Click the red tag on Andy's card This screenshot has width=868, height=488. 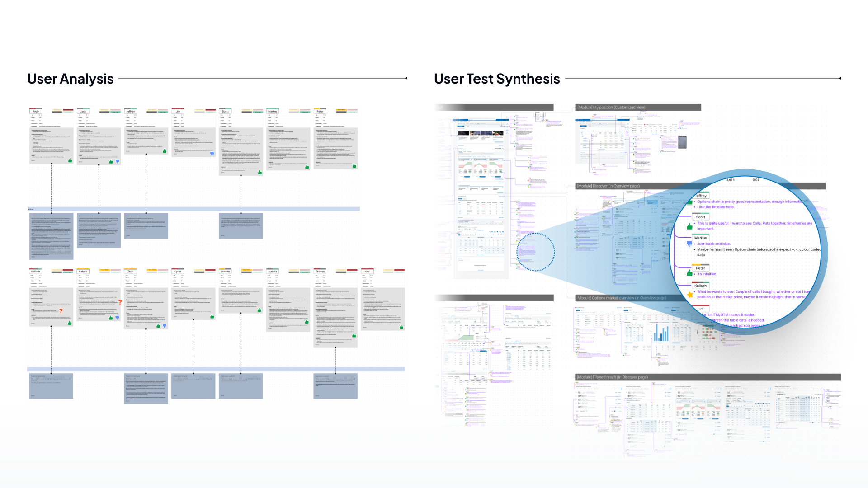pos(68,110)
